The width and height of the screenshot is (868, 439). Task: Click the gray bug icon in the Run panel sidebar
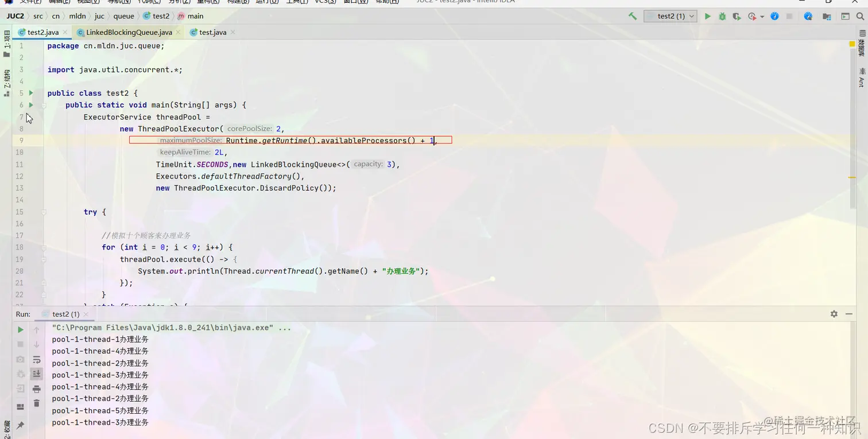coord(20,374)
